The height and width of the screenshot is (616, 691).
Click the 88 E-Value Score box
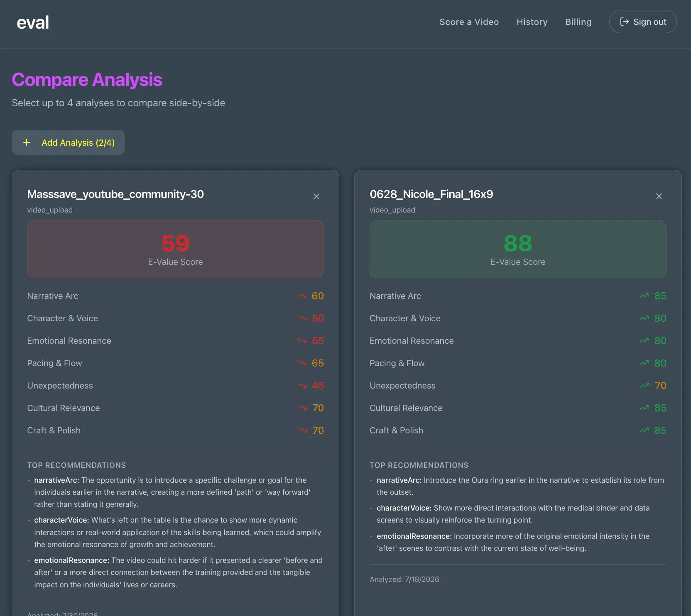(x=518, y=249)
